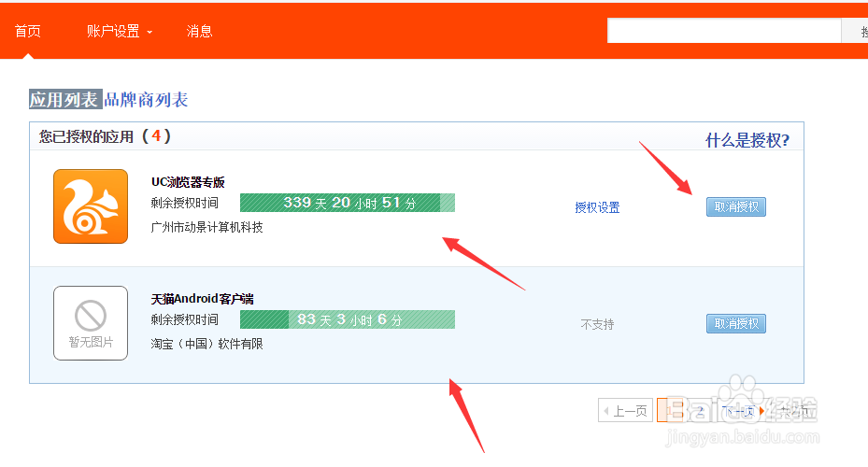The height and width of the screenshot is (467, 868).
Task: Open the 消息 messages tab
Action: point(199,32)
